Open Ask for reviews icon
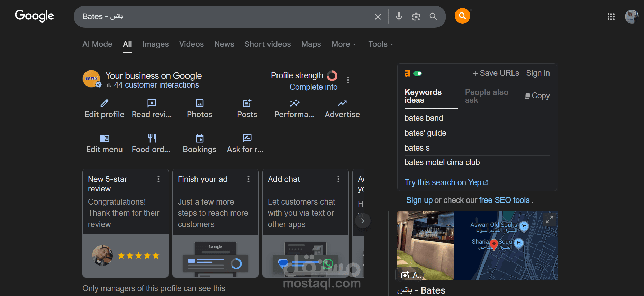The image size is (644, 296). [247, 138]
